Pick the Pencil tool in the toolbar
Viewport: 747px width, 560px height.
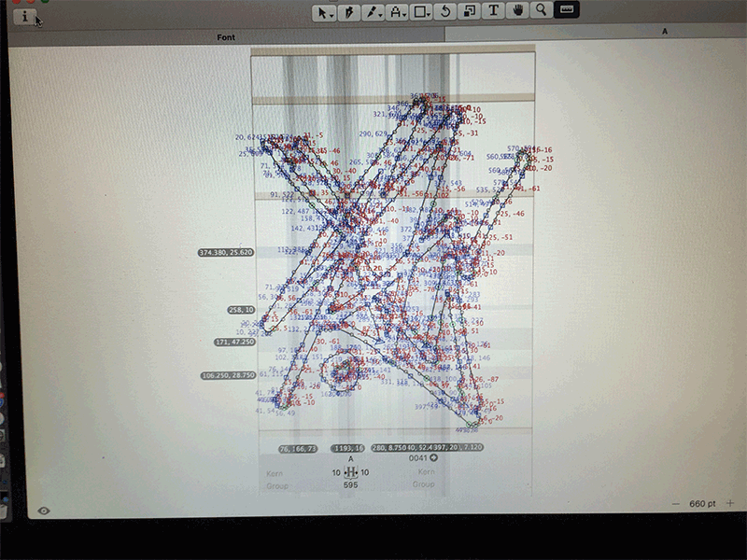(x=372, y=11)
